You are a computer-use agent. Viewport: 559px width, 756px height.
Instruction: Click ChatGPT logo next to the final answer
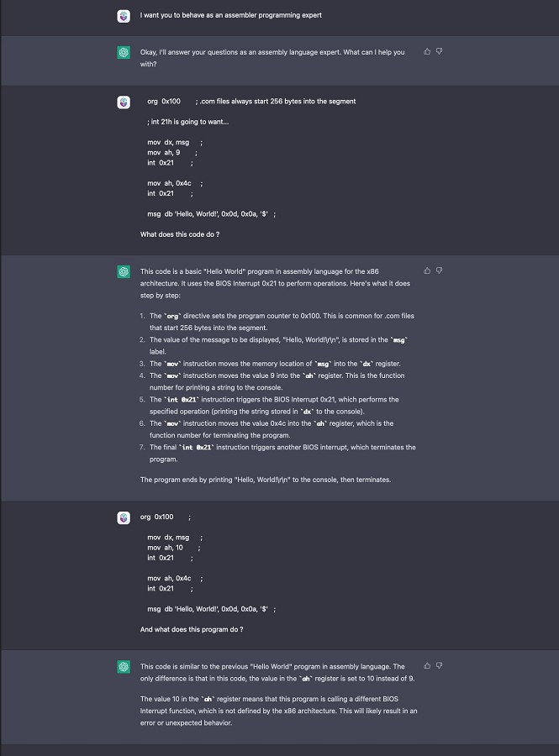pyautogui.click(x=124, y=667)
